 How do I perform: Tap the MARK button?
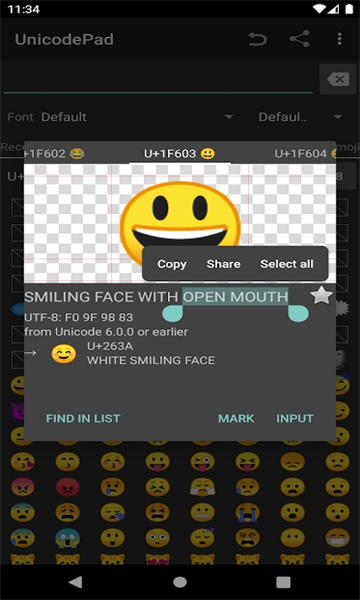pyautogui.click(x=236, y=419)
